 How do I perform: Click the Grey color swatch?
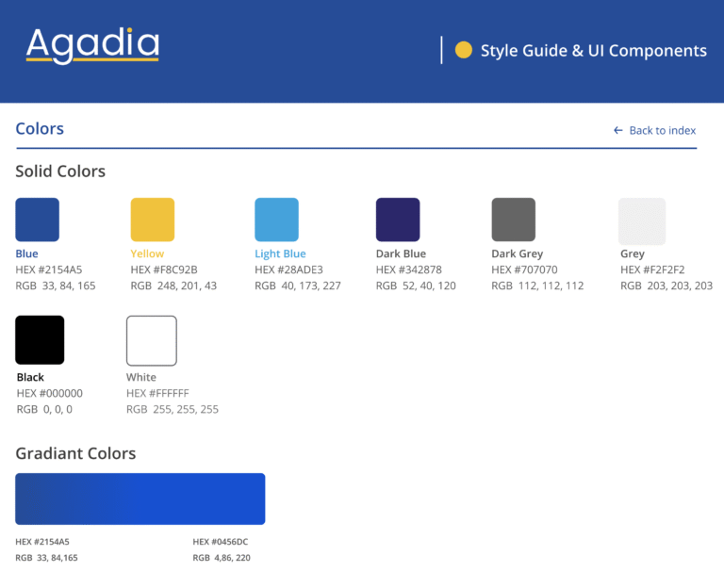coord(641,221)
